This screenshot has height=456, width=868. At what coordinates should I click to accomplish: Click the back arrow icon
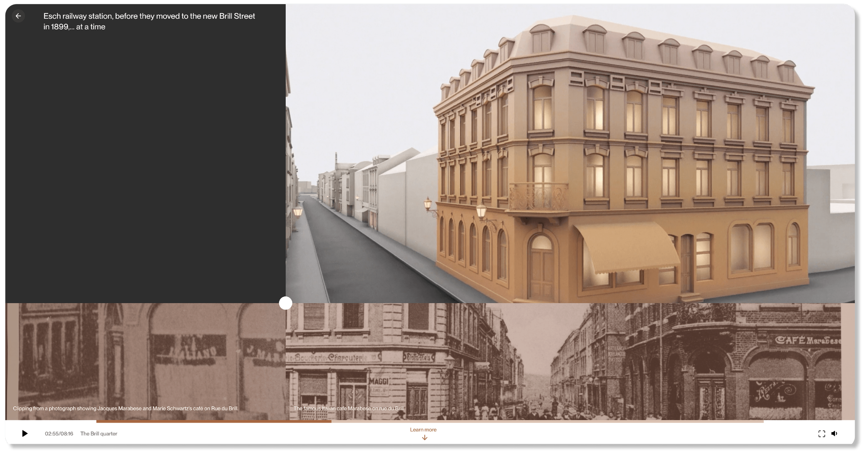pyautogui.click(x=18, y=16)
